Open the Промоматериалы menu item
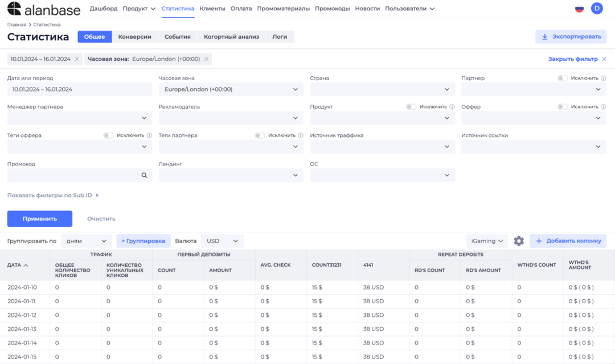615x364 pixels. point(283,9)
